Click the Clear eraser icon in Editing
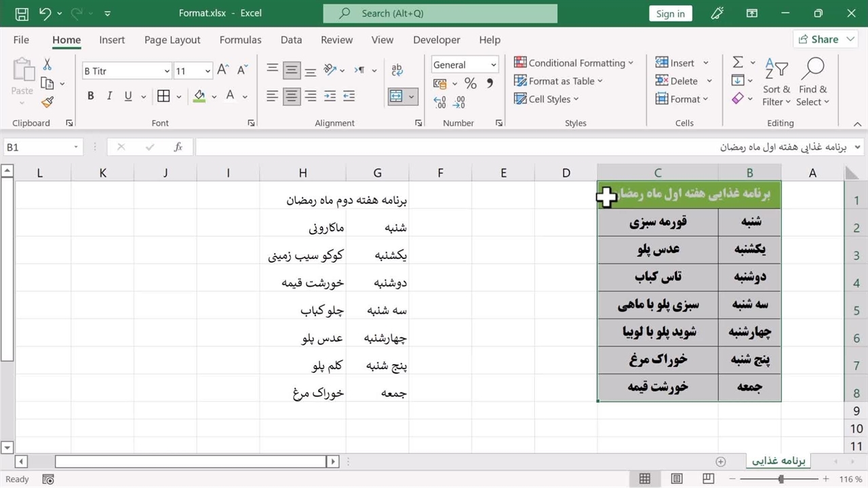Viewport: 868px width, 488px height. pyautogui.click(x=738, y=99)
